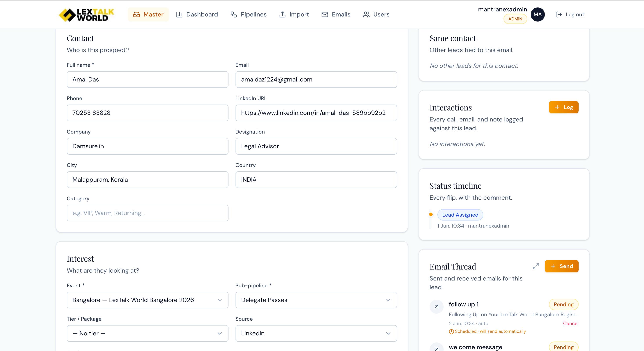Send a new email in thread
Viewport: 644px width, 351px height.
click(561, 266)
